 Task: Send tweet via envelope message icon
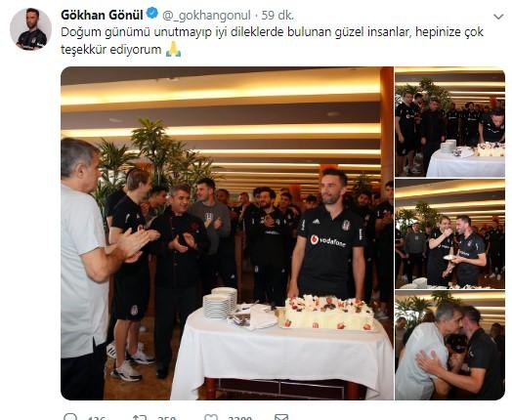281,417
